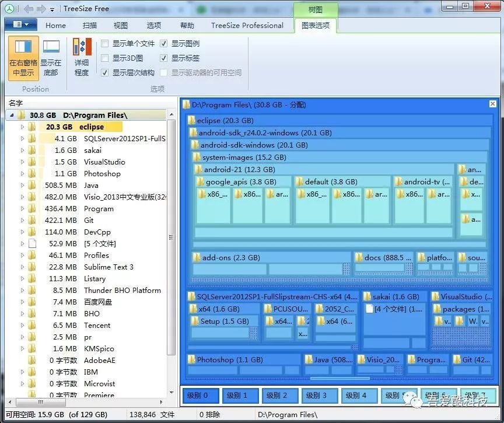Switch to the 视图 ribbon tab
The width and height of the screenshot is (504, 423).
(121, 26)
